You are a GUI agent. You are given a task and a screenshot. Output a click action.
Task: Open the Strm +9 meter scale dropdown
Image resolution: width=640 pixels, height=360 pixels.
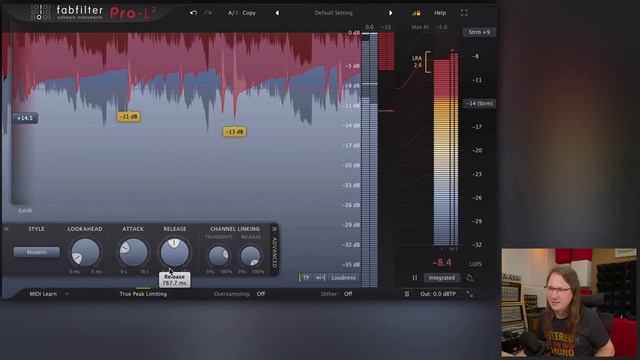pyautogui.click(x=479, y=32)
